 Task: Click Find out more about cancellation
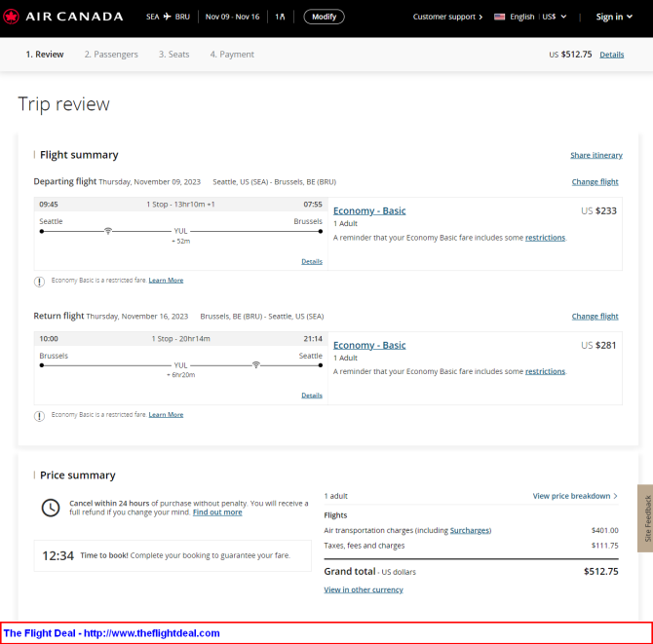217,512
